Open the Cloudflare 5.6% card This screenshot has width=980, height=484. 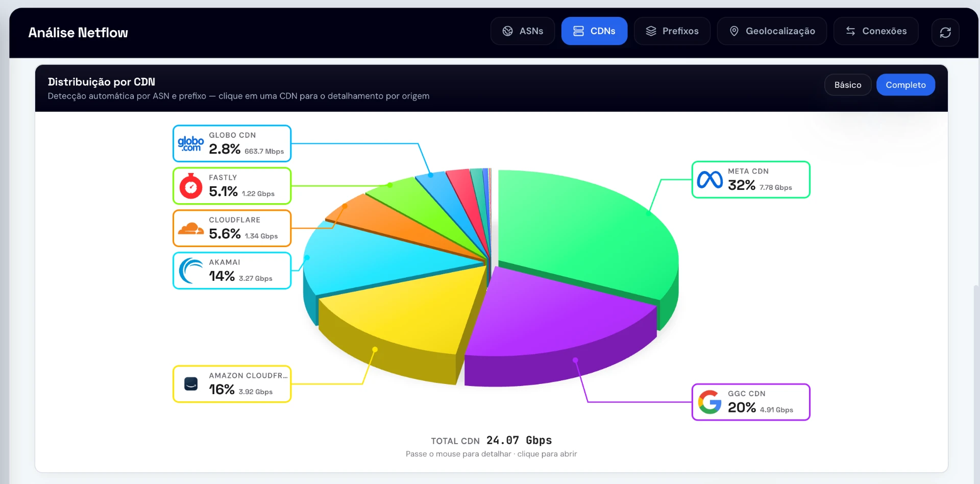pyautogui.click(x=232, y=228)
